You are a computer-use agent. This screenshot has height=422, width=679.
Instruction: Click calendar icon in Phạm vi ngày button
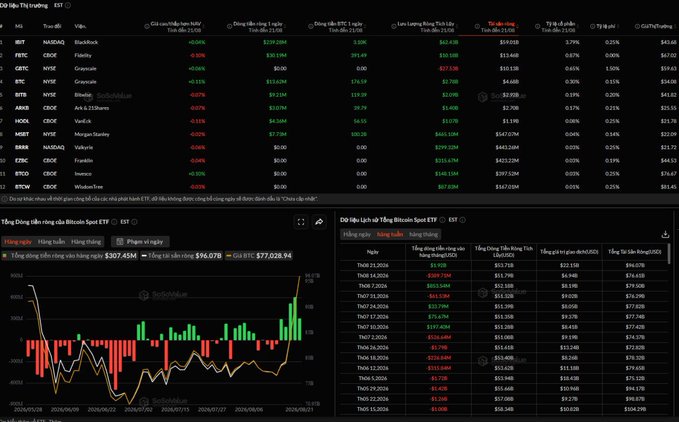pyautogui.click(x=120, y=242)
